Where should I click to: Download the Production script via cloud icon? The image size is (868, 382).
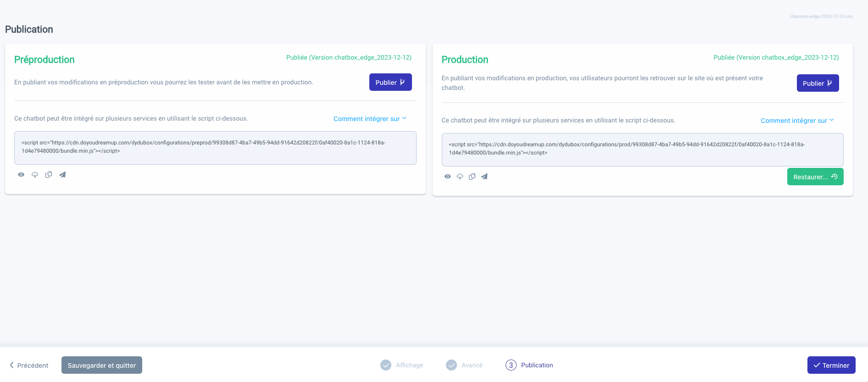click(x=460, y=177)
